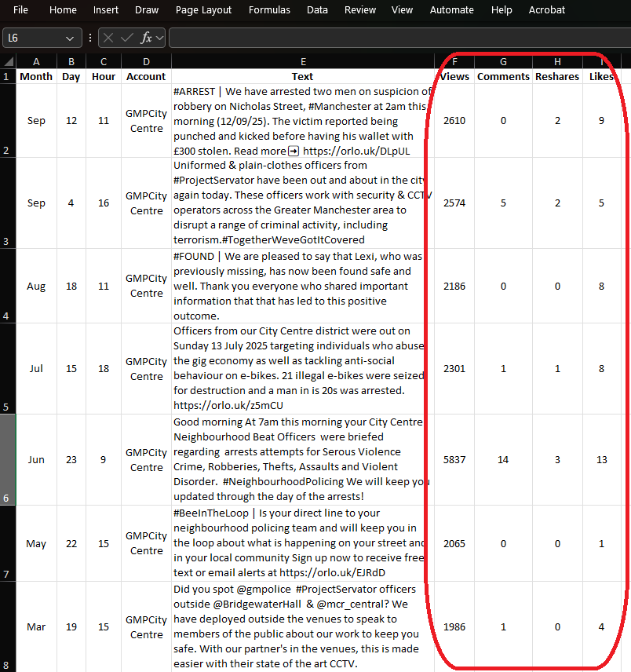Open the dropdown next to the fx icon
Image resolution: width=631 pixels, height=672 pixels.
pyautogui.click(x=160, y=38)
